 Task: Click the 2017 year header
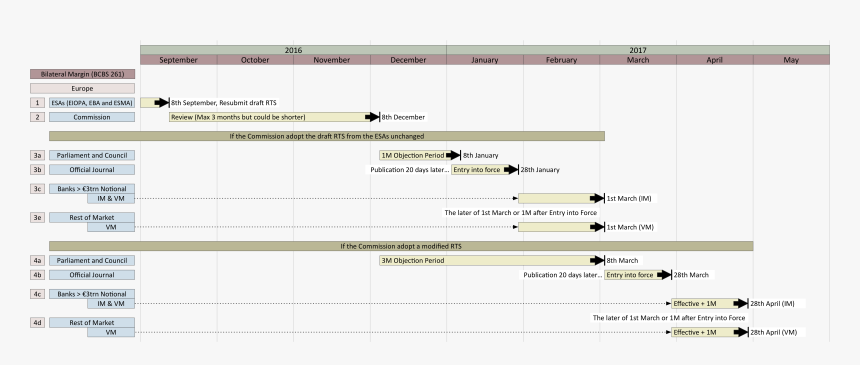638,50
